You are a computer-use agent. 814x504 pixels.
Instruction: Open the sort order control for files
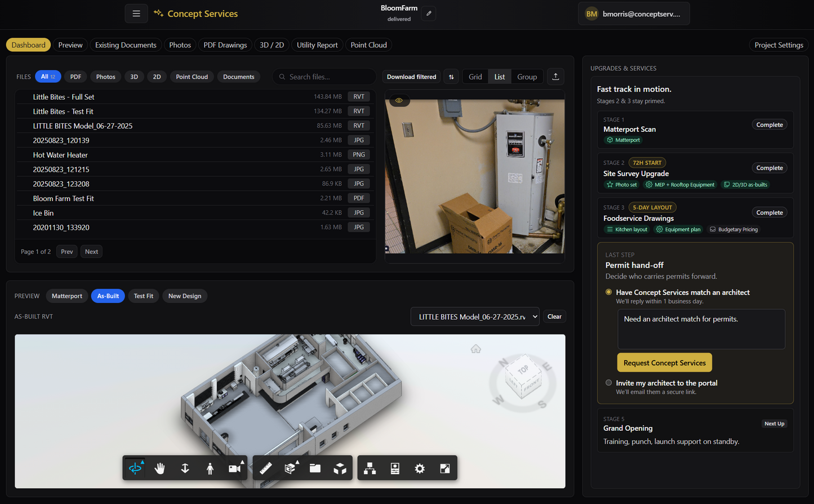(x=451, y=77)
